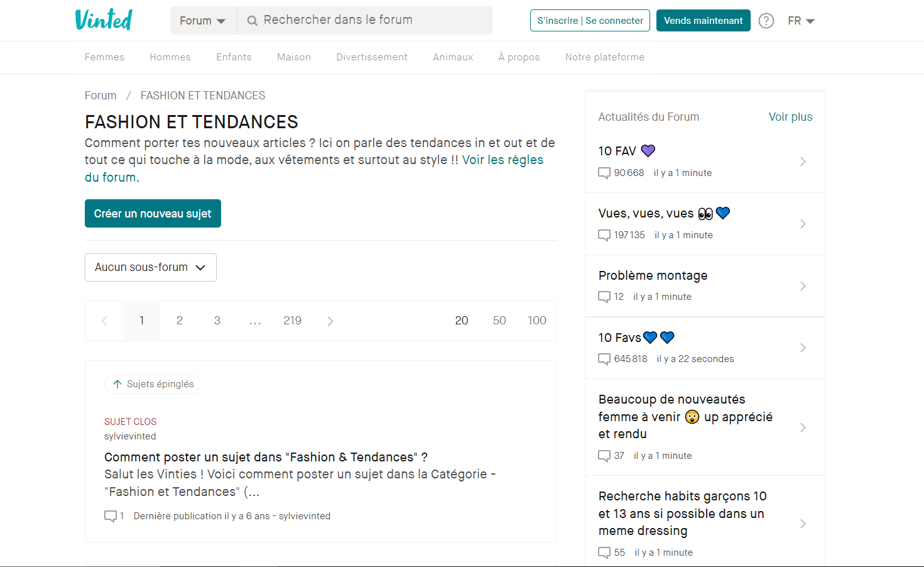The image size is (924, 567).
Task: Open Recherche habits garçons 10 et 13 ans topic
Action: pyautogui.click(x=683, y=514)
